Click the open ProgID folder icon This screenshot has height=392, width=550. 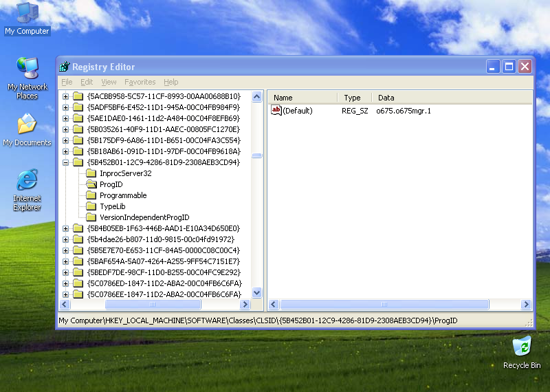click(x=91, y=184)
